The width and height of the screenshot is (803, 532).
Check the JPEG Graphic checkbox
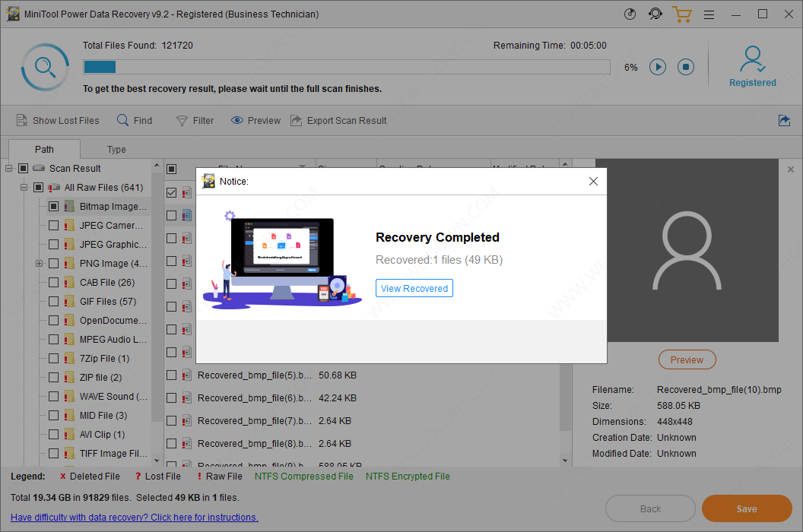pyautogui.click(x=53, y=244)
